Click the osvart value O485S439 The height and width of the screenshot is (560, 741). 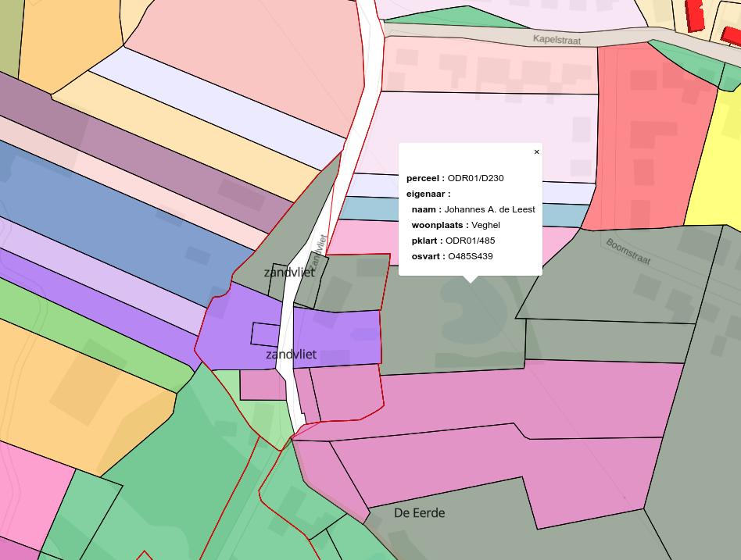(x=470, y=256)
